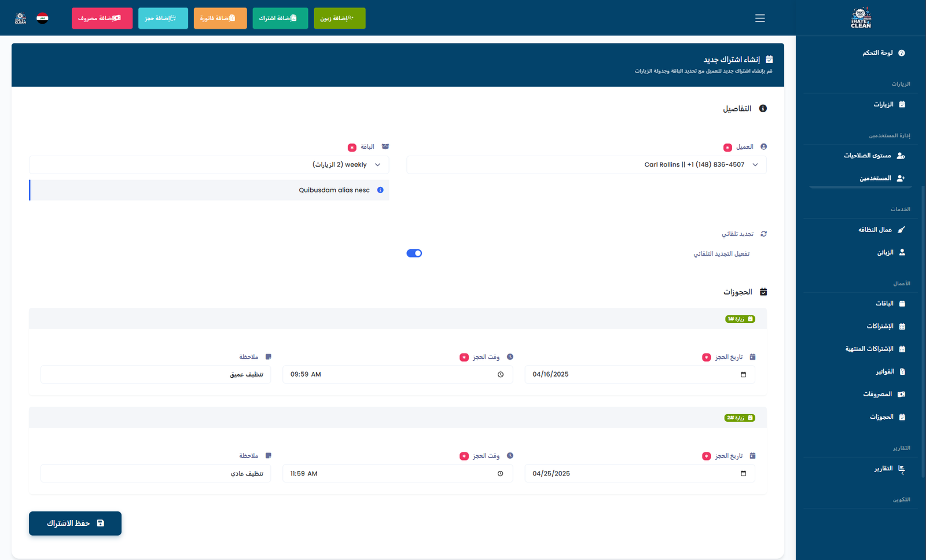Click the Egypt flag language icon
Screen dimensions: 926x560
coord(42,18)
